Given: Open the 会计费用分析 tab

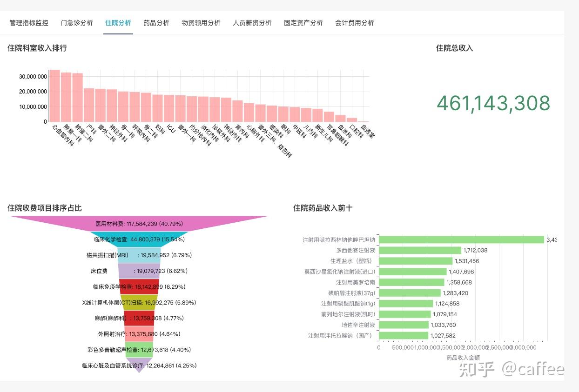Looking at the screenshot, I should coord(354,22).
